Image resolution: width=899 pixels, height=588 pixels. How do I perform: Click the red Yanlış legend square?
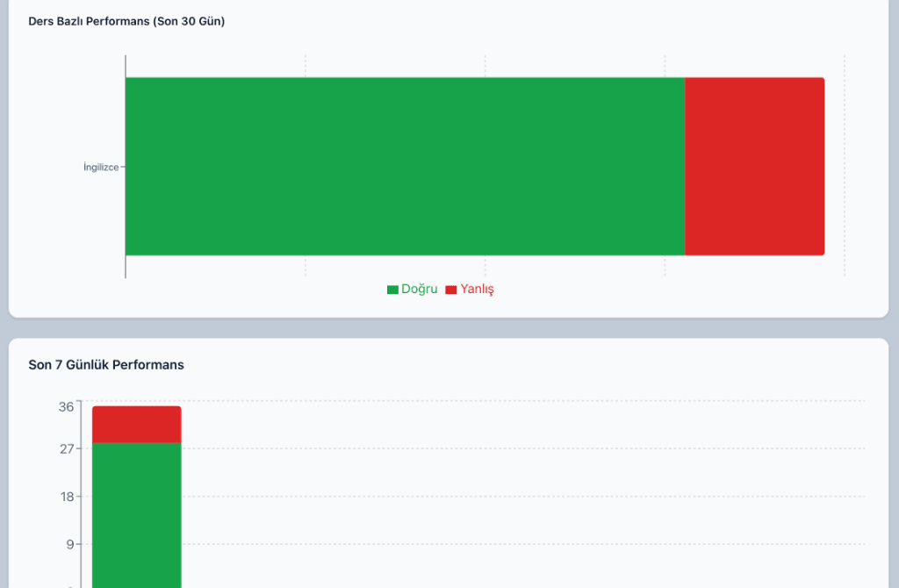point(451,290)
